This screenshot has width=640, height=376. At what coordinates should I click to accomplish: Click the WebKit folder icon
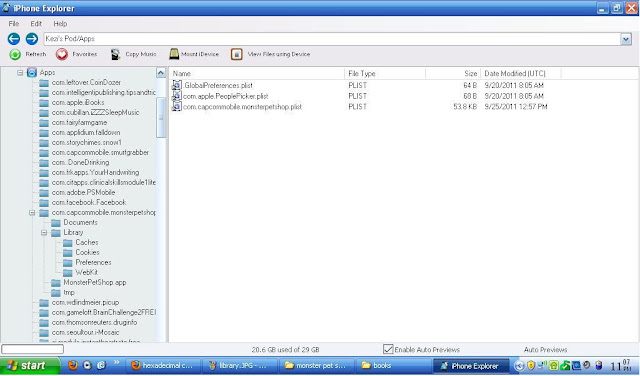(x=67, y=273)
